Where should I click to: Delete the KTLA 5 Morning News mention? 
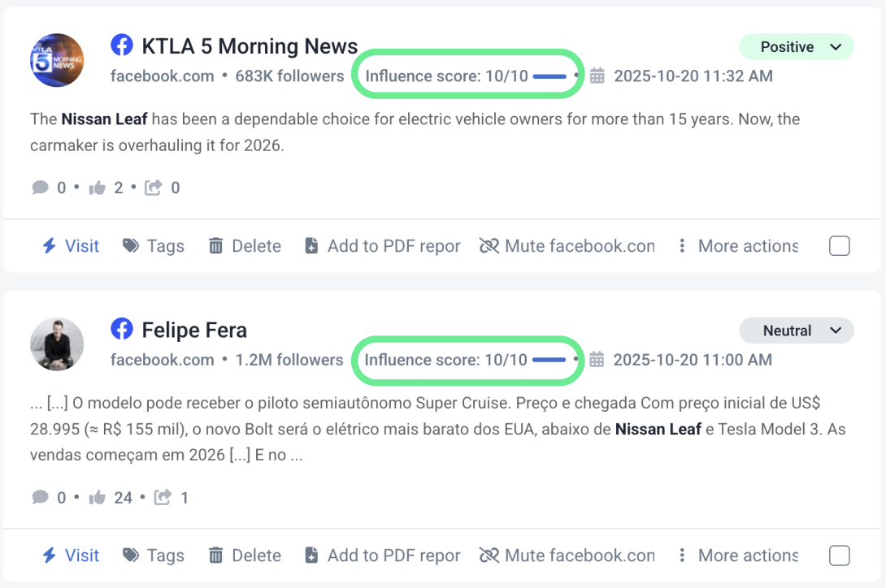(x=245, y=246)
